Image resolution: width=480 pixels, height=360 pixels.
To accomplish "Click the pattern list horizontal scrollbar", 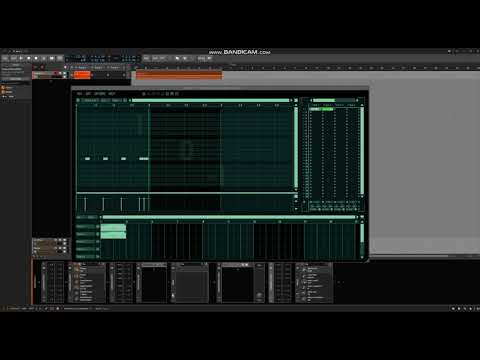I will coord(323,100).
